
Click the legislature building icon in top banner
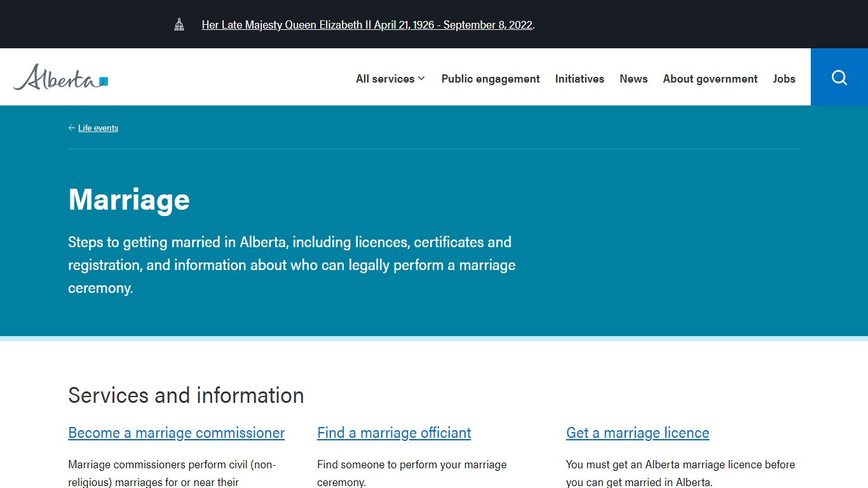(x=179, y=25)
